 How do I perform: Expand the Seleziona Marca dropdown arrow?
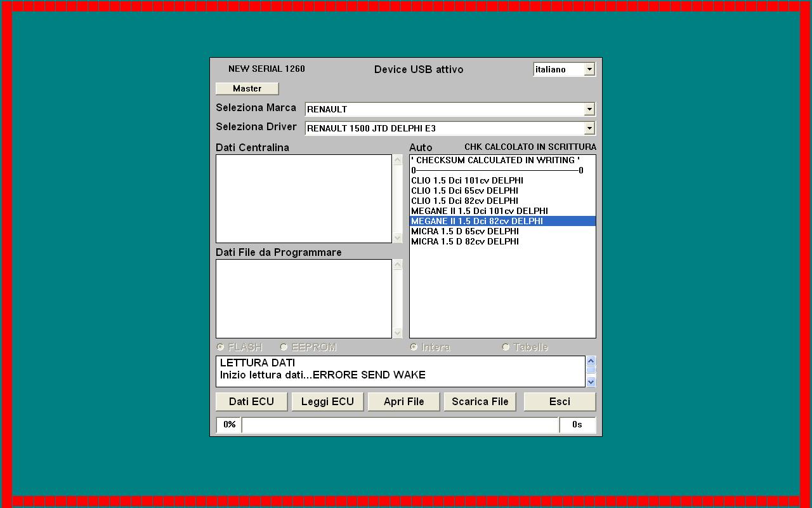(x=589, y=109)
